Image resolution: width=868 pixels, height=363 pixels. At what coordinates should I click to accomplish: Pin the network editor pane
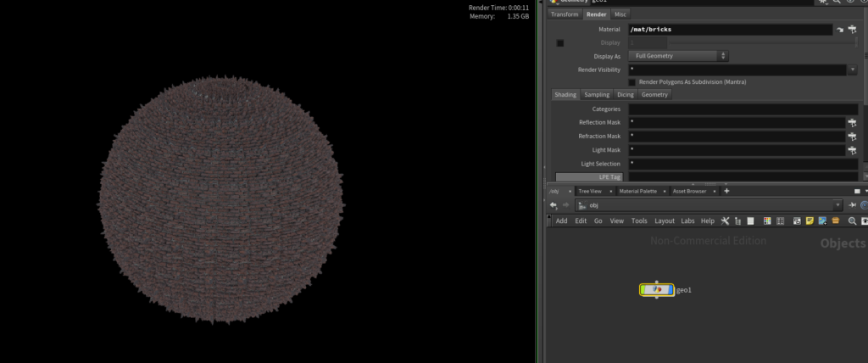(x=853, y=205)
